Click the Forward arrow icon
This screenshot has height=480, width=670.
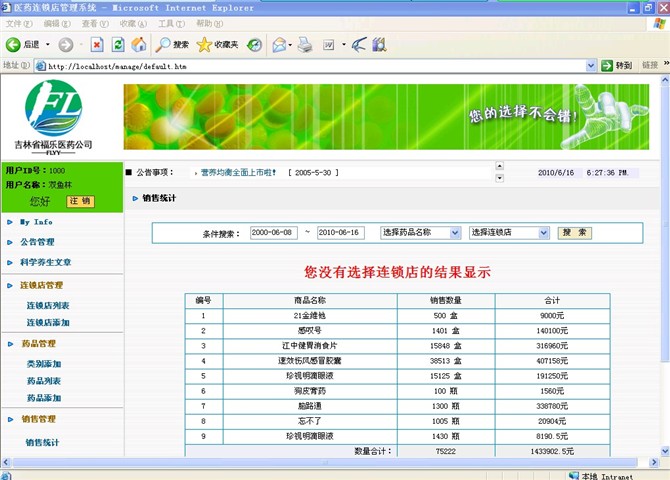(65, 44)
